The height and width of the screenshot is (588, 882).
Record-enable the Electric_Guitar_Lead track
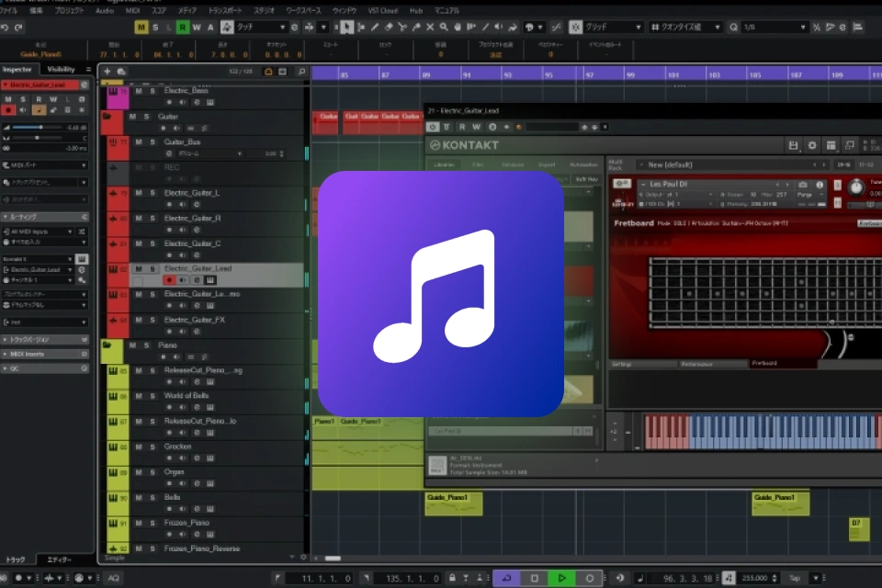[x=169, y=280]
